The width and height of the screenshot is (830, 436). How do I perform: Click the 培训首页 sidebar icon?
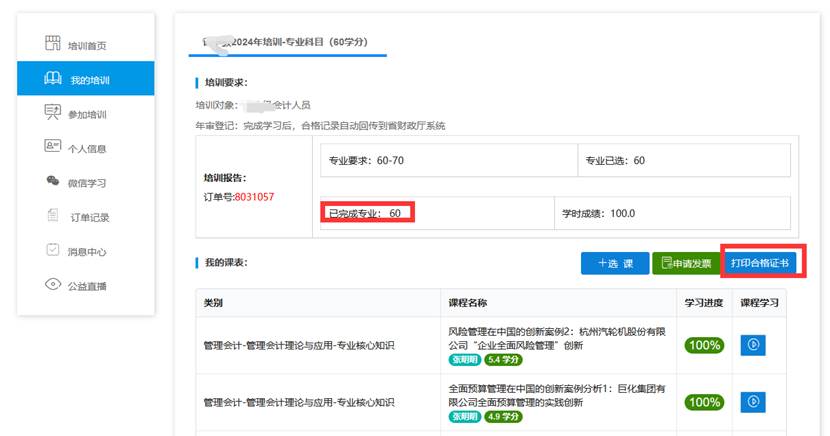[x=53, y=44]
